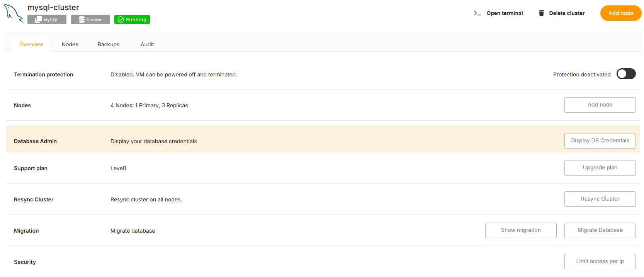This screenshot has width=644, height=277.
Task: Open the Backups tab
Action: pyautogui.click(x=109, y=44)
